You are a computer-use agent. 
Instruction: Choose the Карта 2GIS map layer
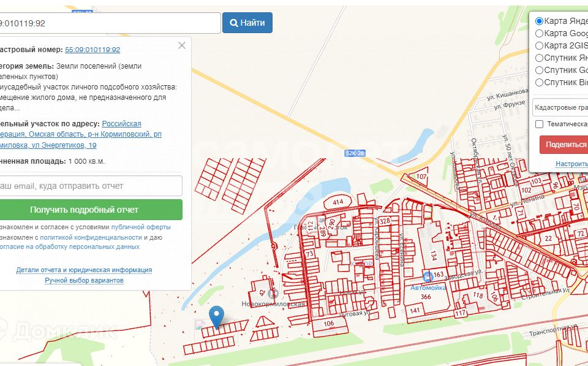(x=540, y=45)
